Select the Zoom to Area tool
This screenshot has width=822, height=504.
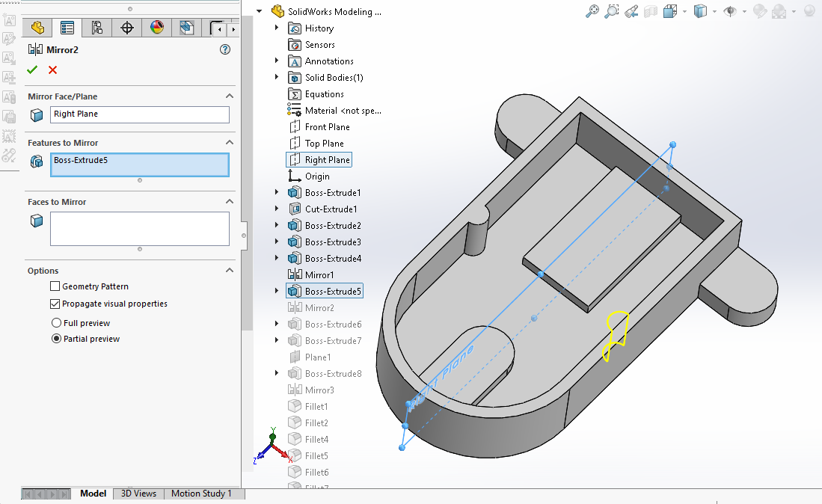point(612,11)
